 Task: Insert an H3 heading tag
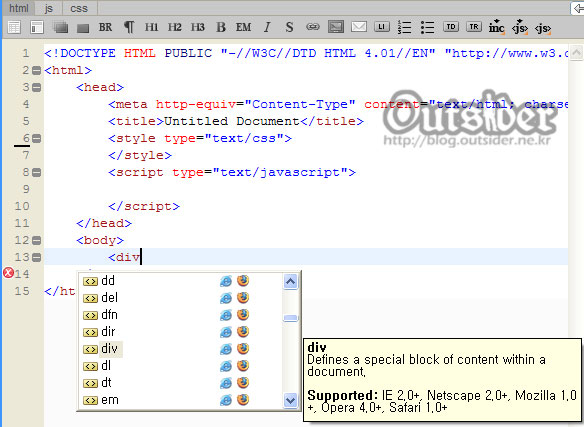(x=198, y=27)
